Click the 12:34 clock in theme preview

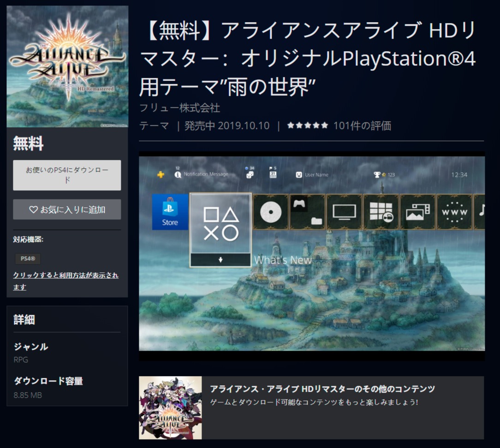459,175
